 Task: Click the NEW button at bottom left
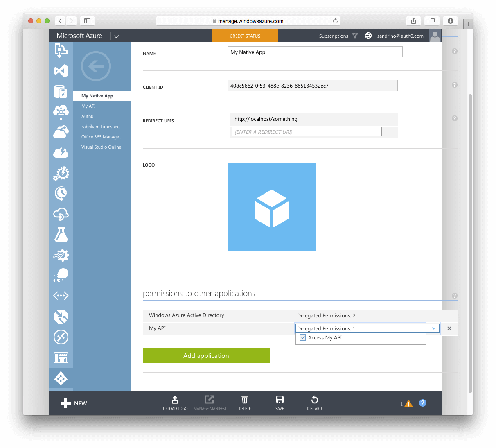click(74, 403)
